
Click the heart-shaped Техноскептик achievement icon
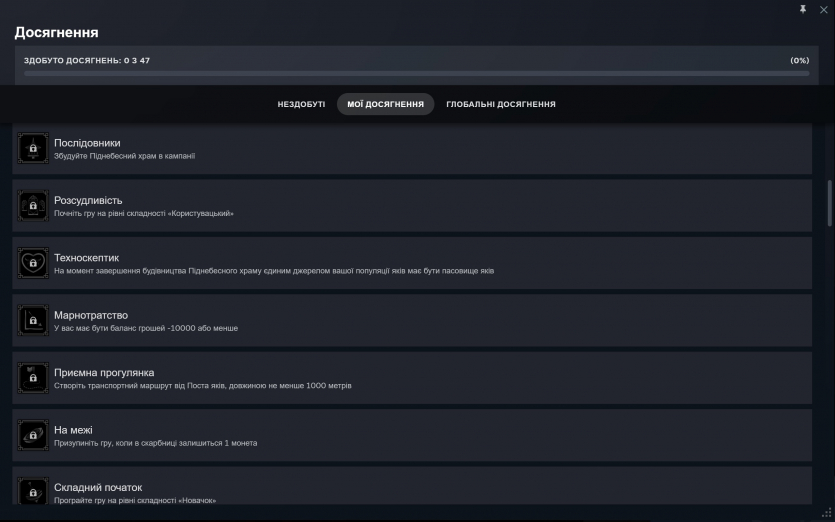[33, 264]
